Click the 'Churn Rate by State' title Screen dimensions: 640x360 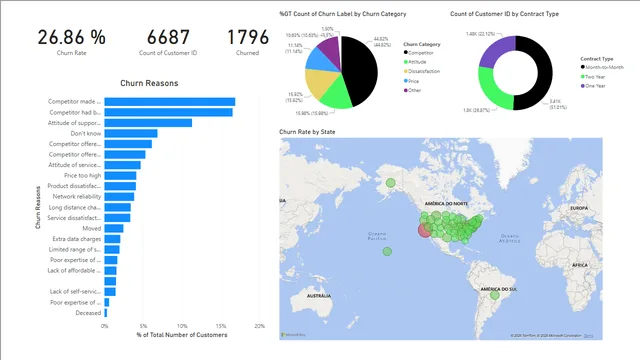307,132
